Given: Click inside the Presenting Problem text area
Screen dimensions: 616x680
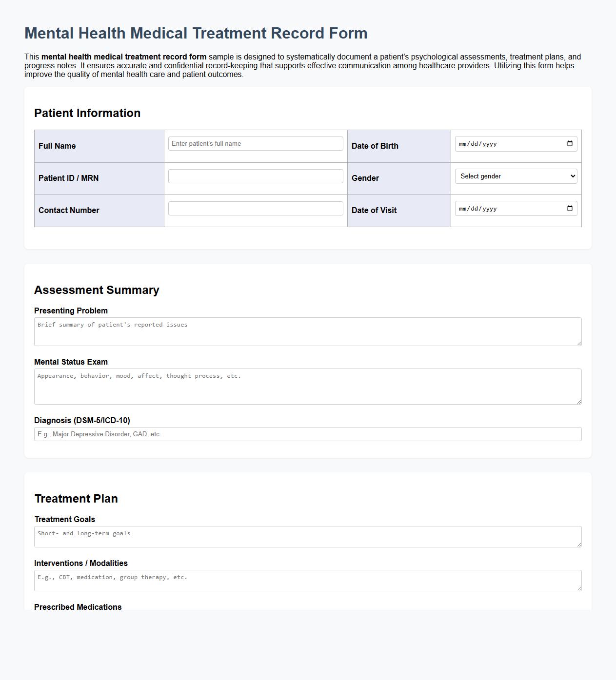Looking at the screenshot, I should pyautogui.click(x=308, y=330).
